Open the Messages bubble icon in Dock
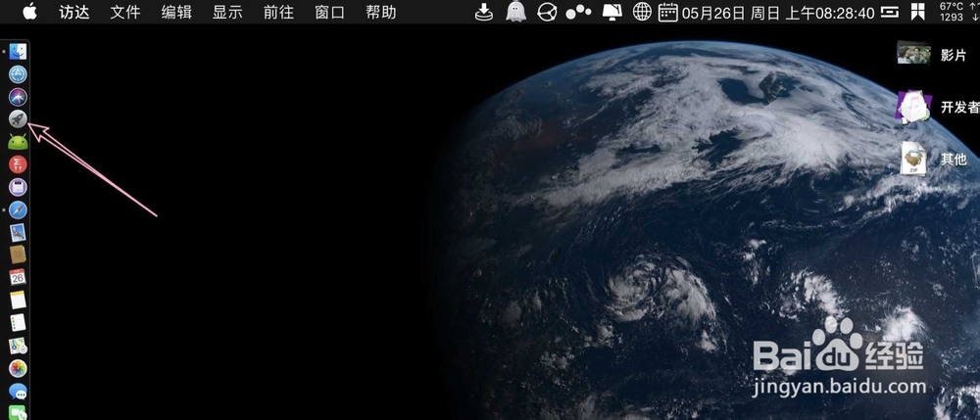Viewport: 980px width, 420px height. (x=18, y=392)
